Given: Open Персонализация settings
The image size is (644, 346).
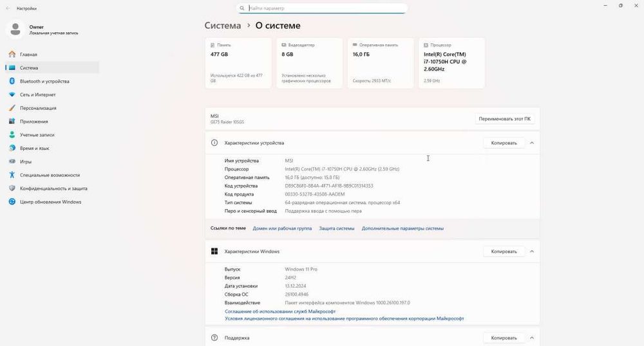Looking at the screenshot, I should coord(52,108).
